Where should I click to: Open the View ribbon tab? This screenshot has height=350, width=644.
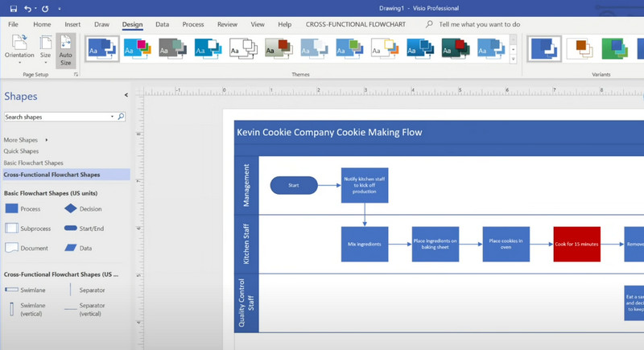point(258,24)
